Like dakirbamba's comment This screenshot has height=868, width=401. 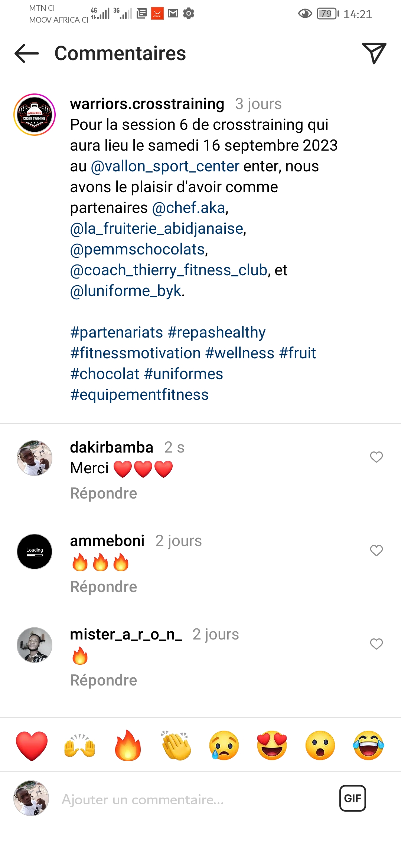376,457
